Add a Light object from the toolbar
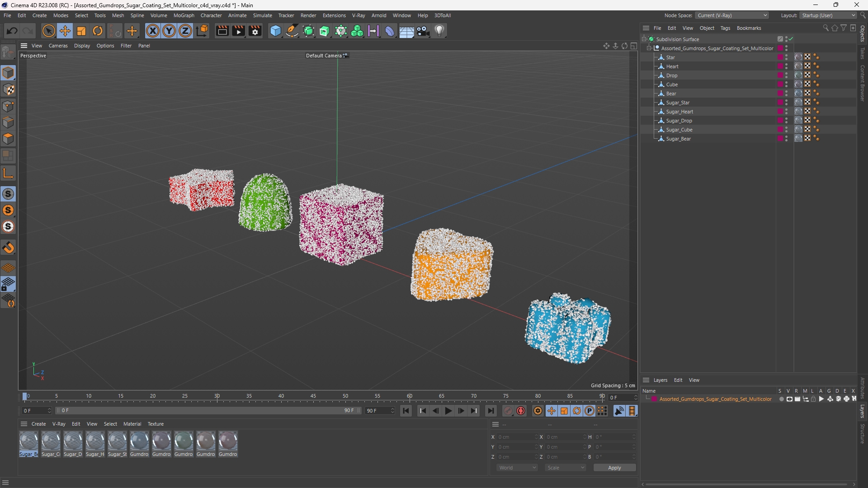 click(440, 31)
